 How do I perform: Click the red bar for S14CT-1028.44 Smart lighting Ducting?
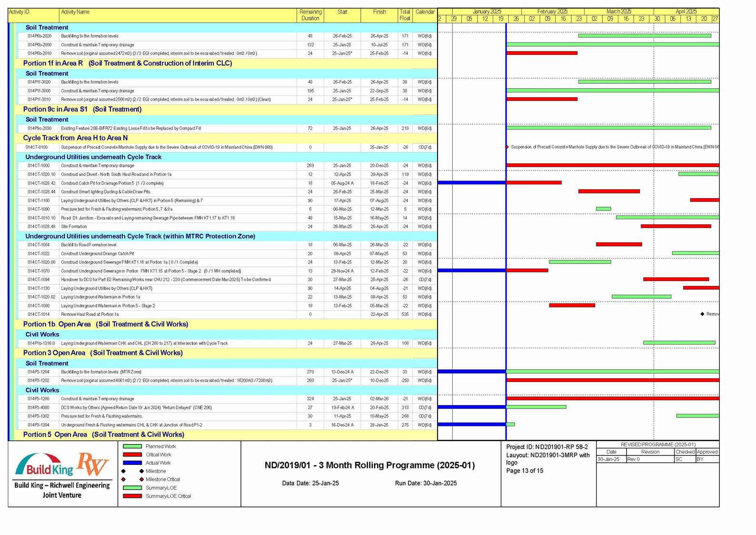pyautogui.click(x=608, y=192)
